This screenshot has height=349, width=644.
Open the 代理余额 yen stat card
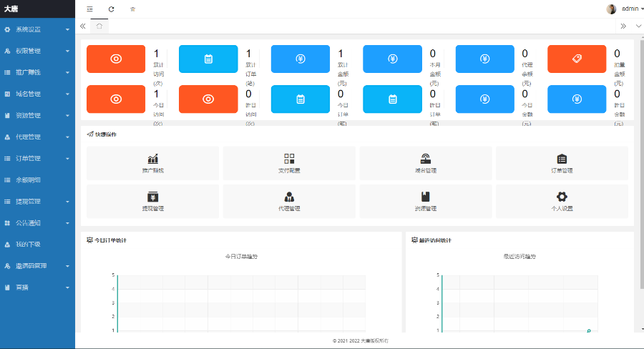(484, 59)
